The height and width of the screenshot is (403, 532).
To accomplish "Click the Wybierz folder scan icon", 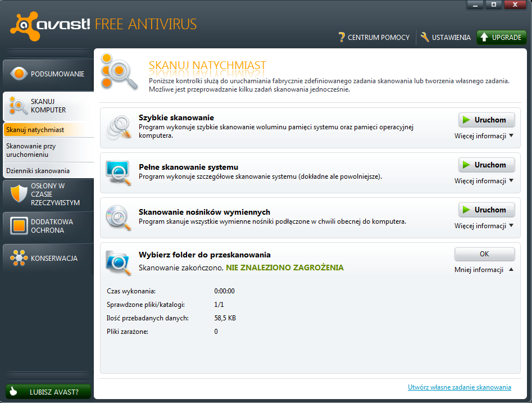I will [119, 263].
